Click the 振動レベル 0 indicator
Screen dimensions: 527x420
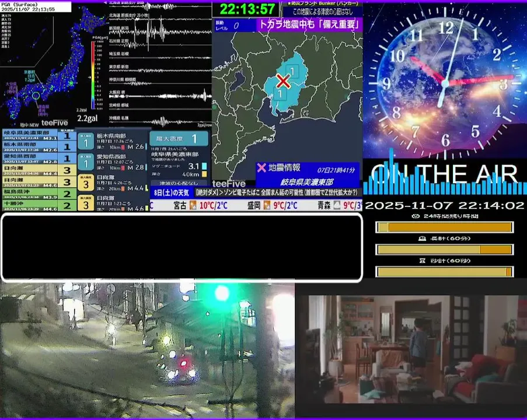[235, 26]
